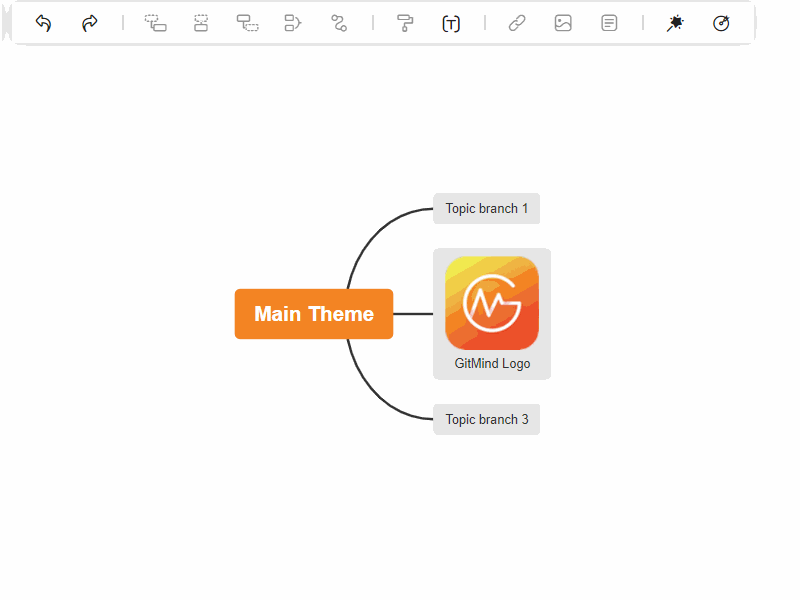Click the GitMind Logo caption text
The width and height of the screenshot is (800, 600).
[492, 364]
